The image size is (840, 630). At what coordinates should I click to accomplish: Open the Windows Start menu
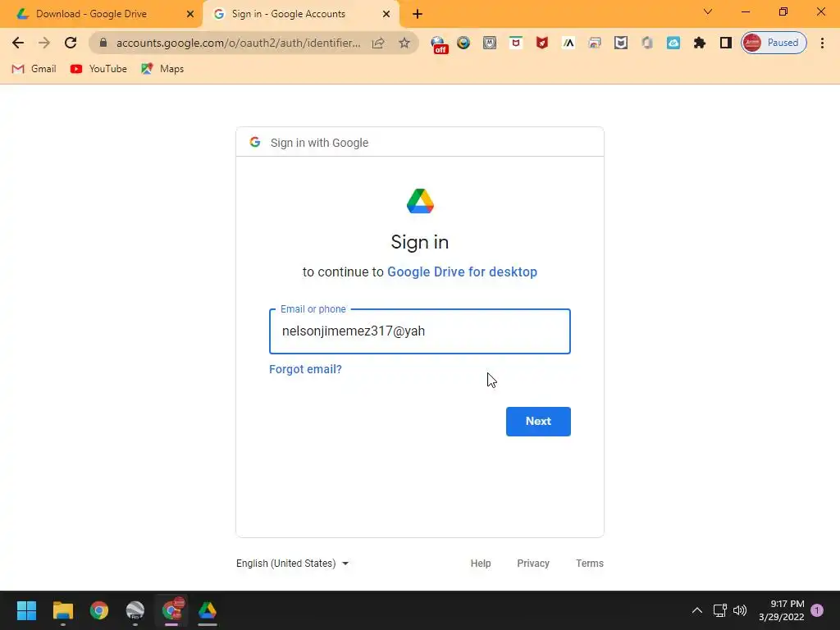[x=27, y=610]
